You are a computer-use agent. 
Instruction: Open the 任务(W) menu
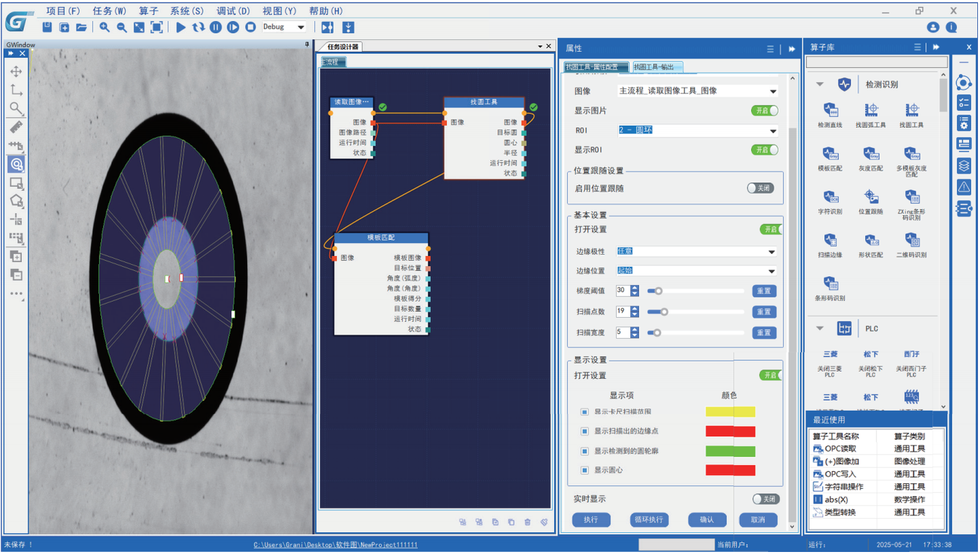(x=110, y=11)
